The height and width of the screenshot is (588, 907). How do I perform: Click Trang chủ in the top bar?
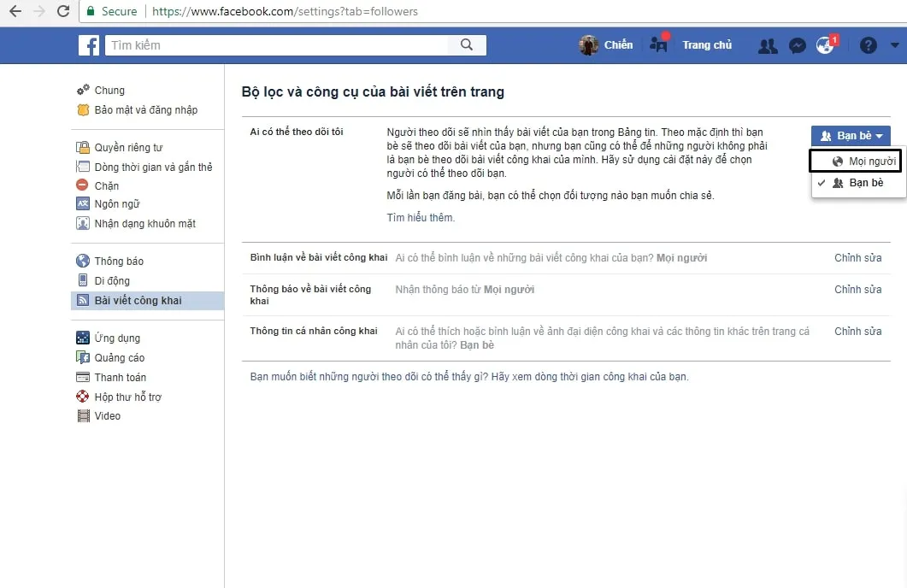pos(708,44)
